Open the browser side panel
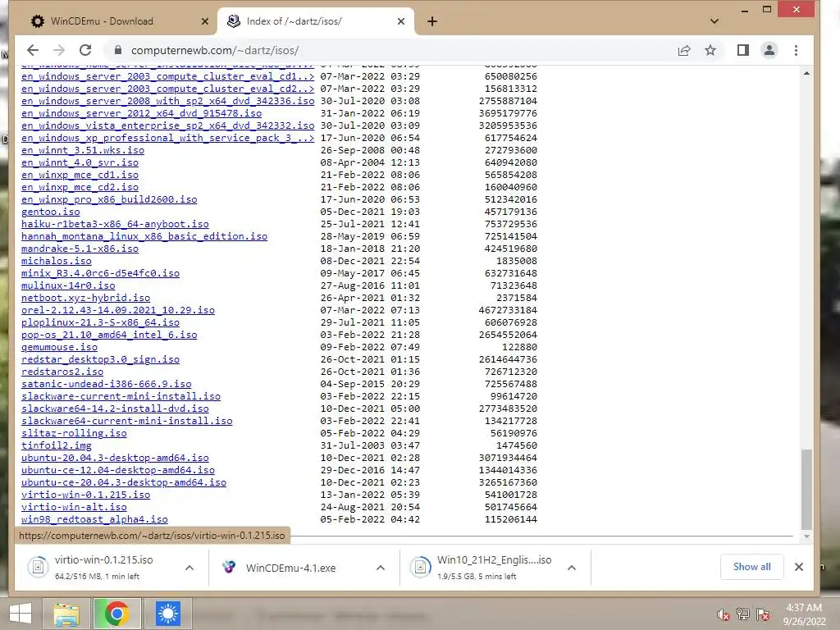The width and height of the screenshot is (840, 630). (743, 50)
